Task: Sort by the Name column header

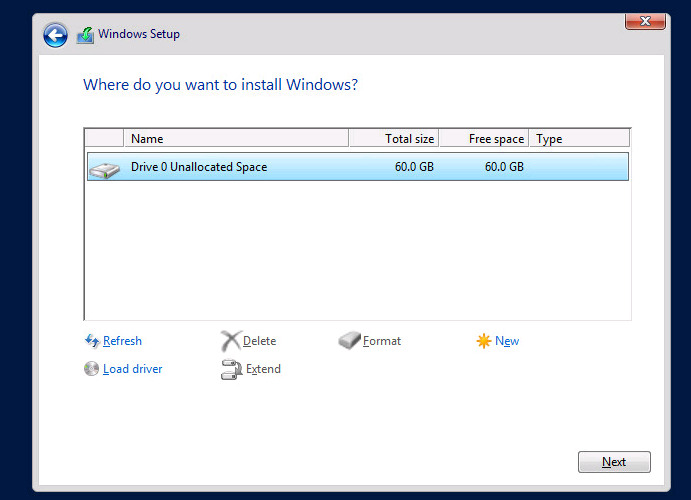Action: pyautogui.click(x=236, y=138)
